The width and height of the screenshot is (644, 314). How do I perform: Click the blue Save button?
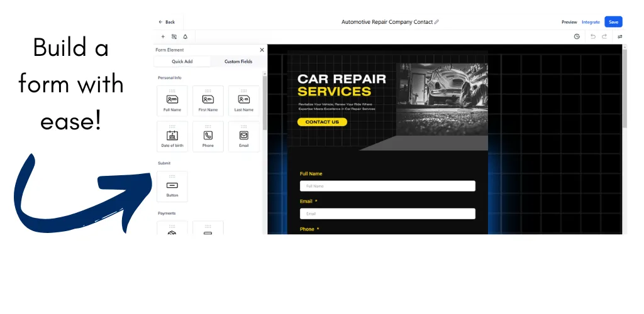point(613,22)
